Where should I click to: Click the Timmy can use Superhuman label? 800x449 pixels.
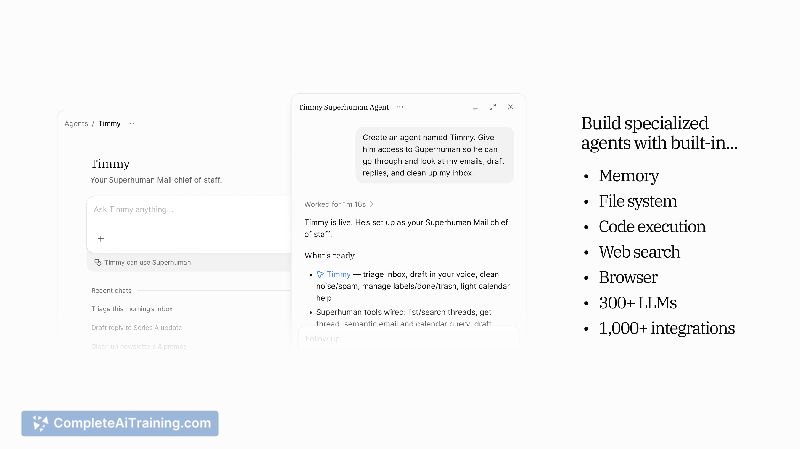tap(147, 262)
